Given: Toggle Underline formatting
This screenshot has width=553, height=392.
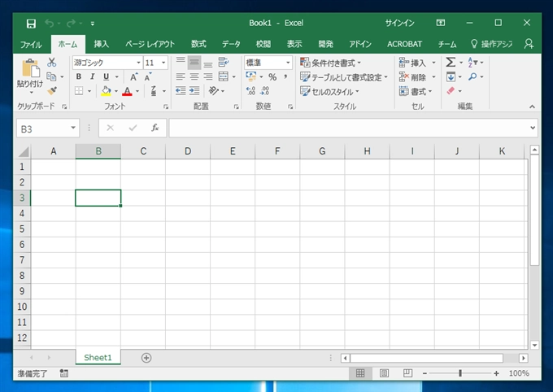Looking at the screenshot, I should point(107,76).
